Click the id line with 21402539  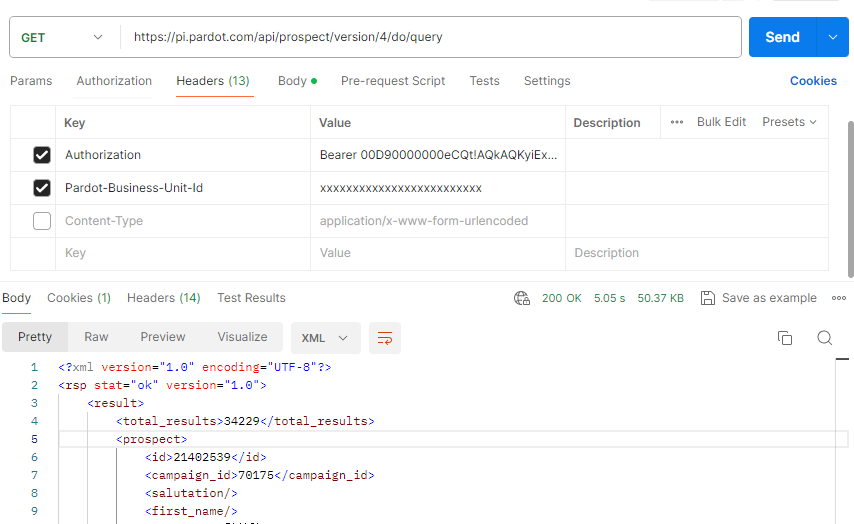[206, 457]
